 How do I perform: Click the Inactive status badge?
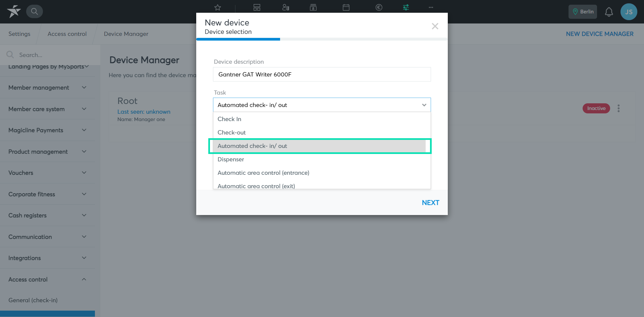[x=596, y=108]
